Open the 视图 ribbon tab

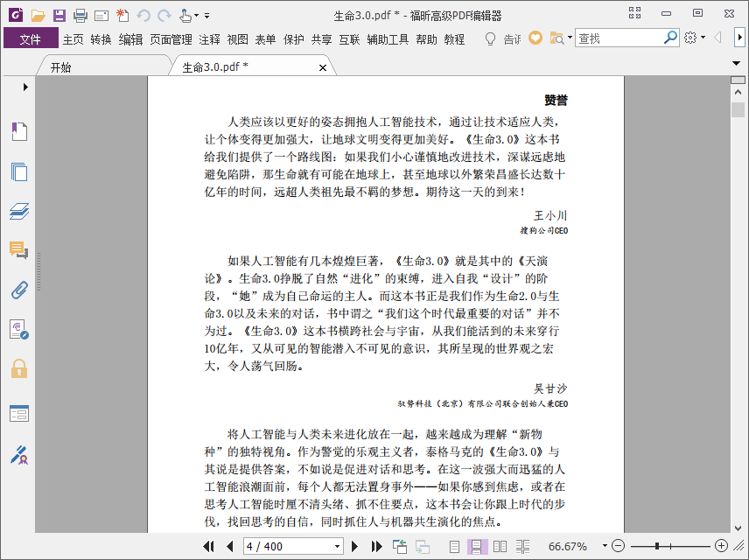(237, 39)
